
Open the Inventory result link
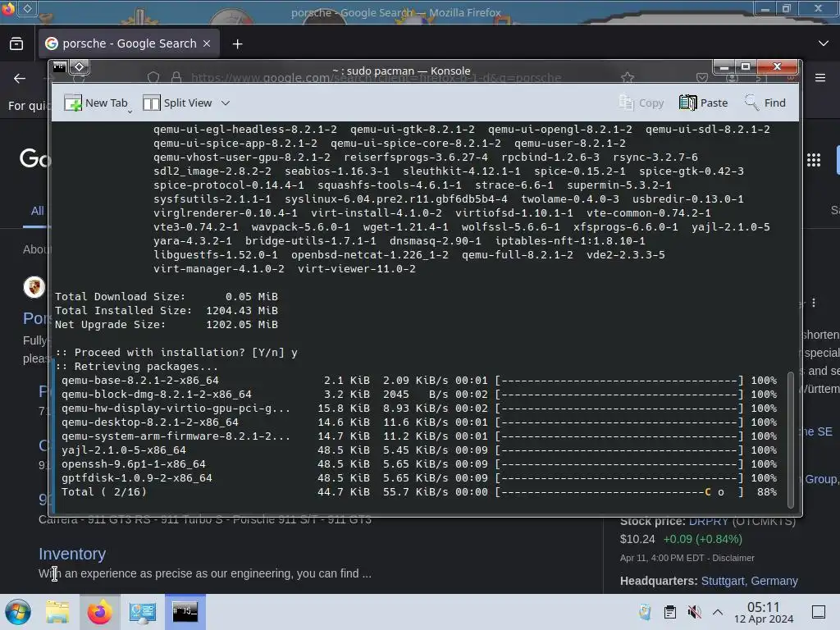(x=72, y=554)
